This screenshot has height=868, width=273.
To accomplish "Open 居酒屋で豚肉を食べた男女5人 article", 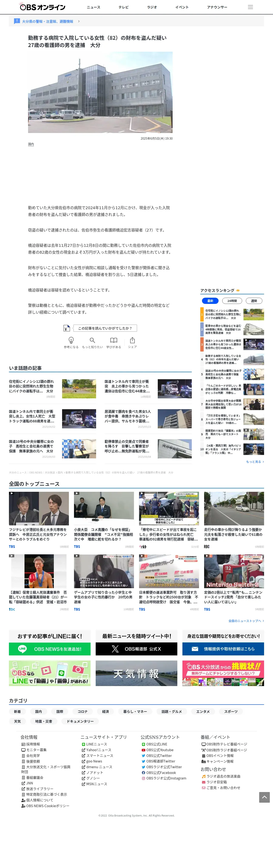I will coord(128,416).
